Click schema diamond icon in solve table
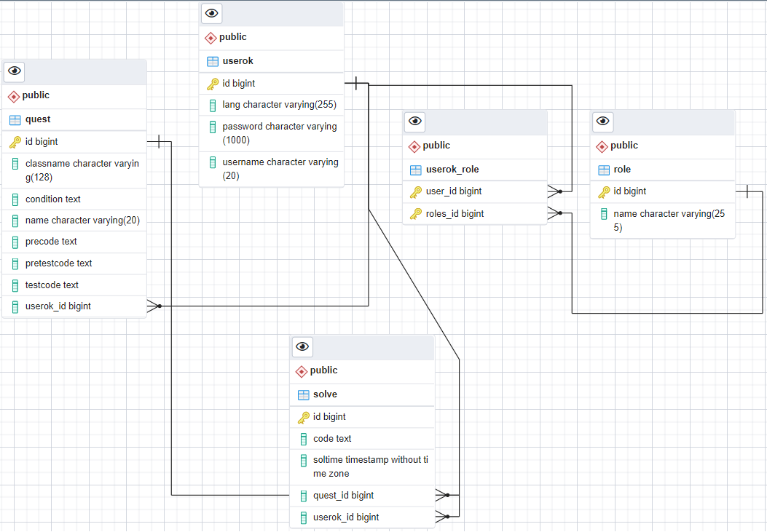This screenshot has height=532, width=767. click(302, 372)
